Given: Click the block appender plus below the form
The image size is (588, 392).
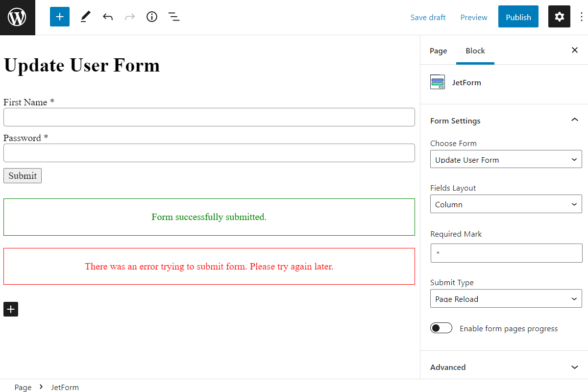Looking at the screenshot, I should 10,309.
